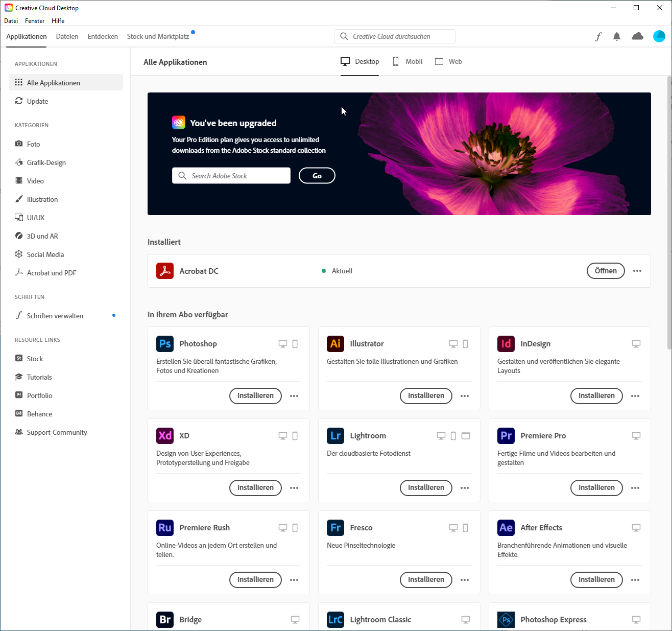Open the Fenster menu
Viewport: 672px width, 631px height.
pos(35,21)
